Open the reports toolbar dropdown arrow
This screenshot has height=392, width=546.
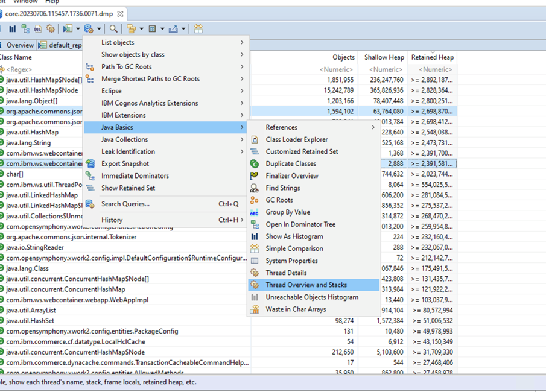pyautogui.click(x=78, y=28)
